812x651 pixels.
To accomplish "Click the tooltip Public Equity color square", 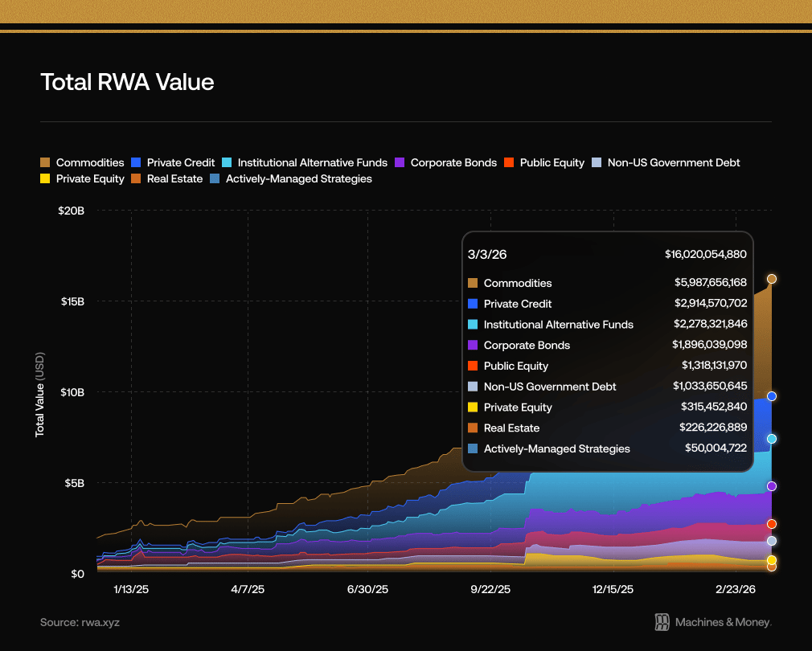I will 472,366.
